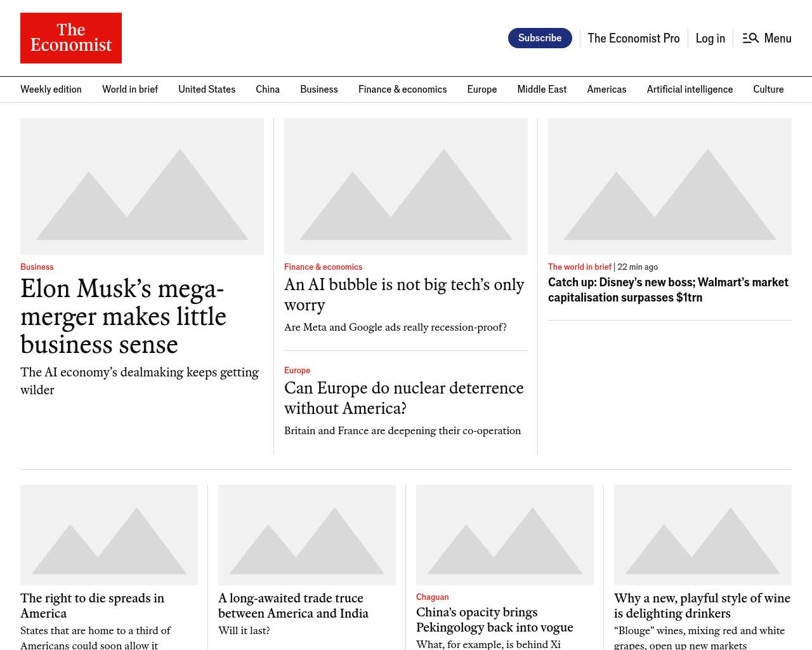Go to Europe in navigation bar
The image size is (812, 650).
482,90
